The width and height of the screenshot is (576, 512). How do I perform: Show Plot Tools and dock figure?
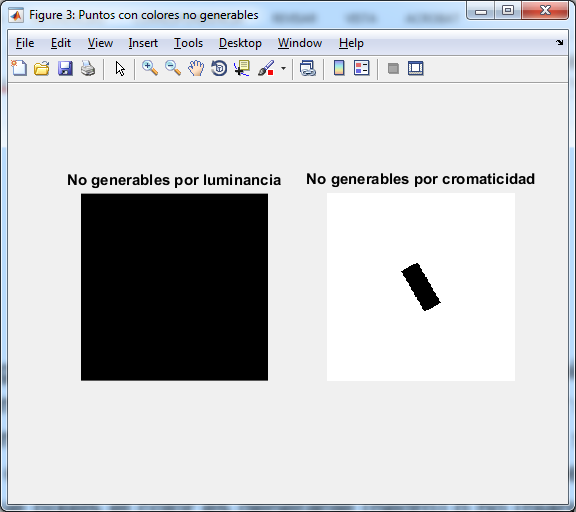click(x=416, y=68)
